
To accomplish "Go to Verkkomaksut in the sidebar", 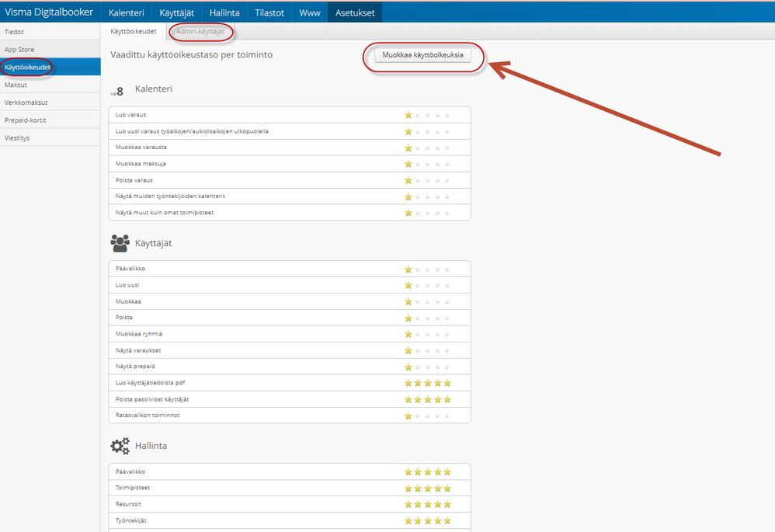I will click(50, 103).
